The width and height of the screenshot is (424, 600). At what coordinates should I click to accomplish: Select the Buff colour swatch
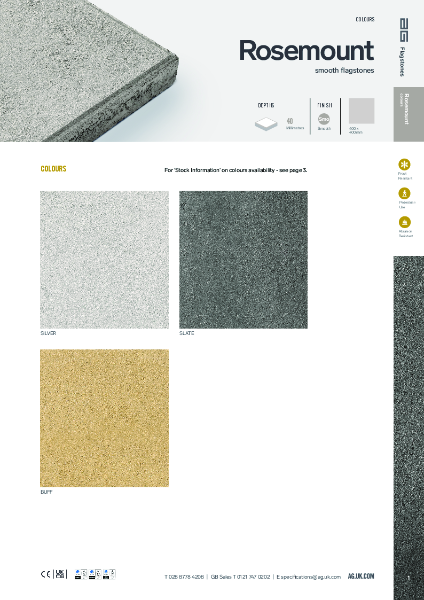coord(104,418)
